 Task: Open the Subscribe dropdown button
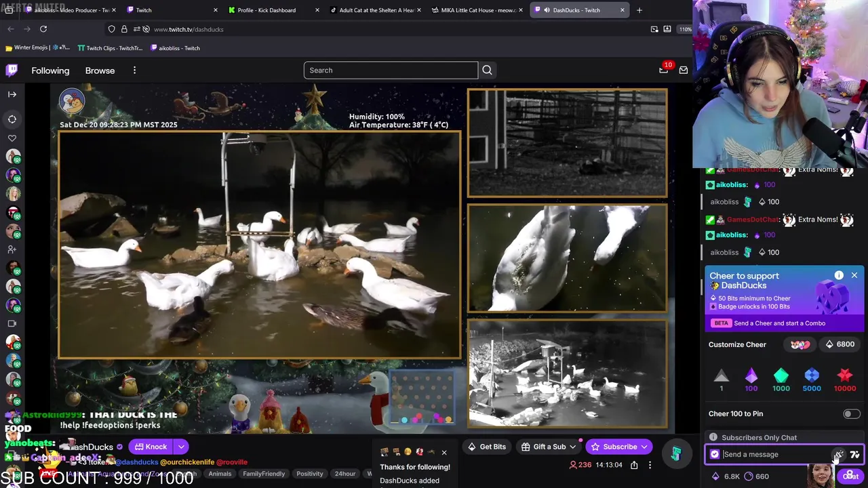point(620,447)
